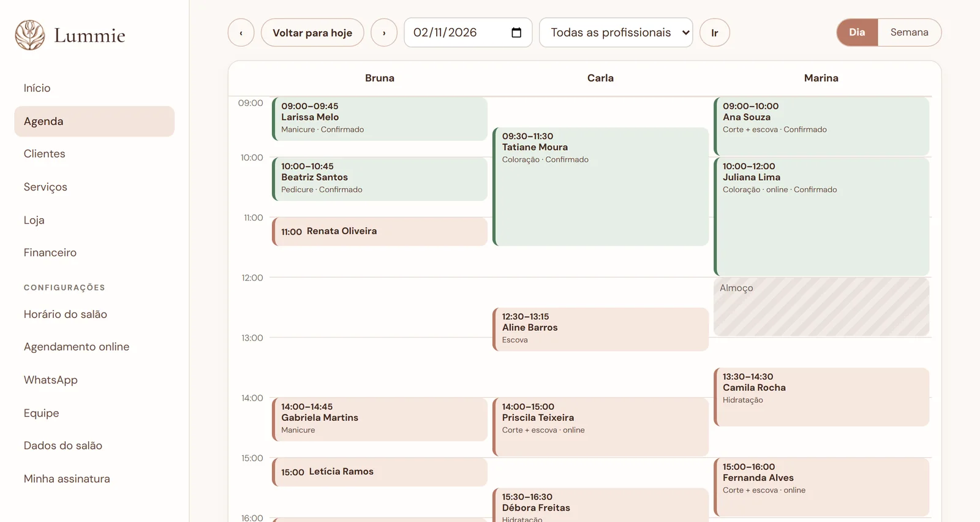
Task: Open WhatsApp settings
Action: click(94, 380)
